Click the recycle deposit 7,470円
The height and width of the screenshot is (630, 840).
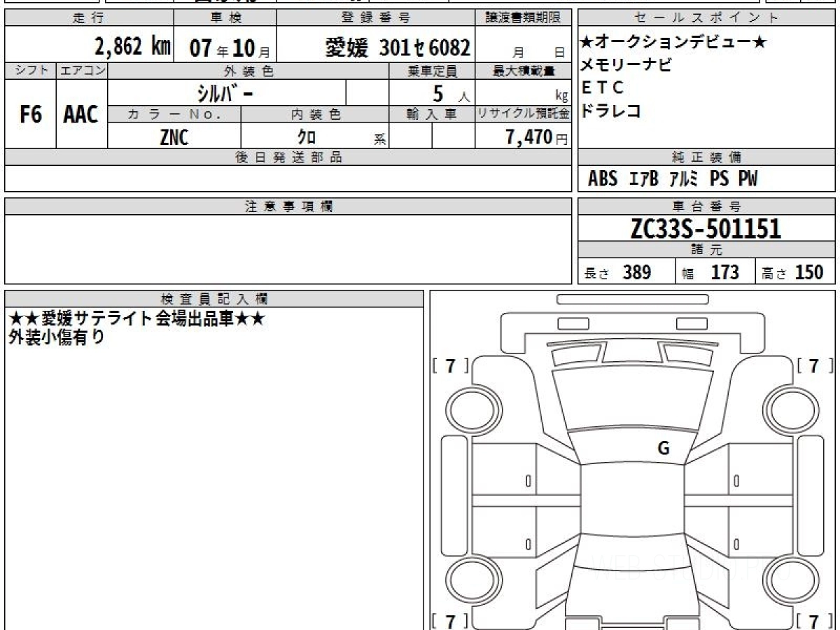point(537,137)
